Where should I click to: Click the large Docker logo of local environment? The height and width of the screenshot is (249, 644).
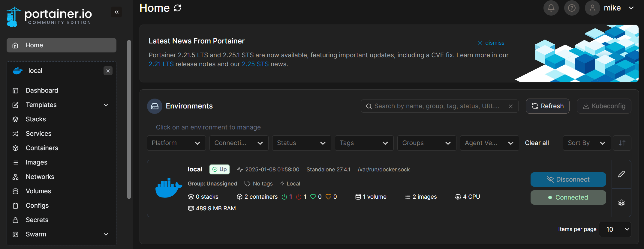(169, 188)
